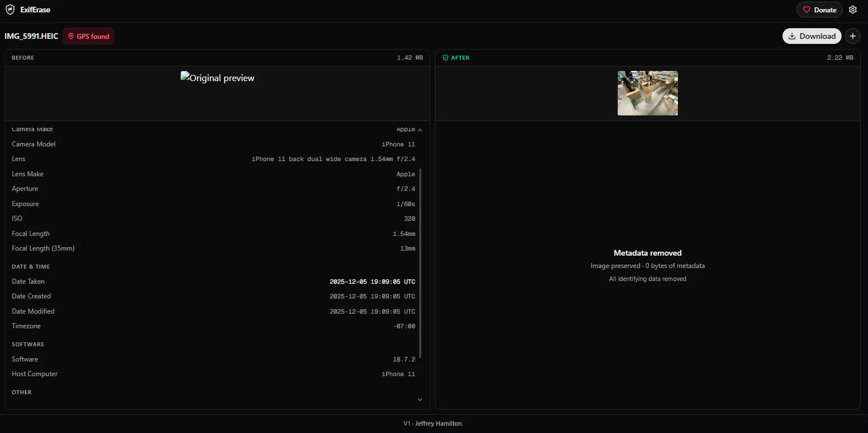The width and height of the screenshot is (868, 433).
Task: Click the Focal Length (35mm) value 13mm
Action: click(408, 248)
